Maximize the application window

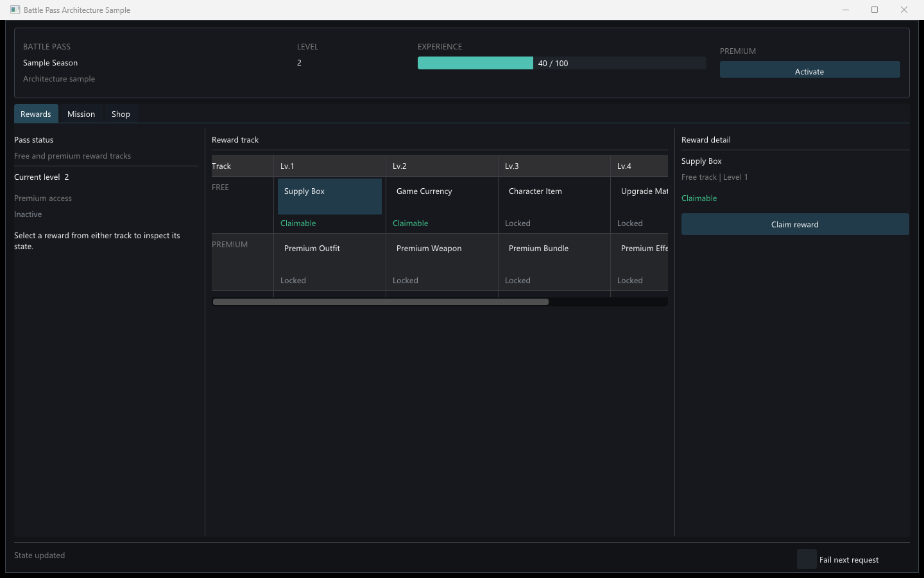[x=875, y=10]
